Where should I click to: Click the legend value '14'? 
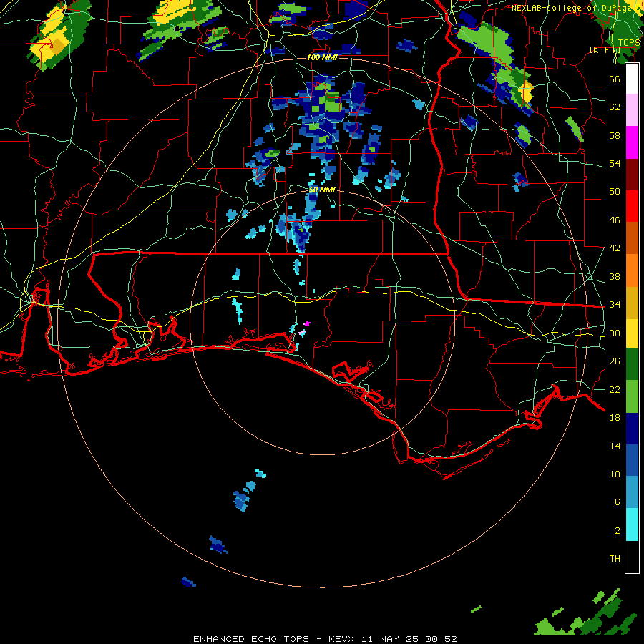[x=615, y=446]
